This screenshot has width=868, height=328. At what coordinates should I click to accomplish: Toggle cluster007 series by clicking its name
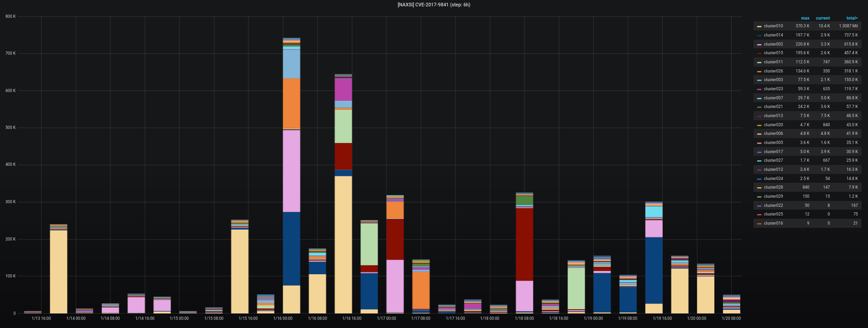pyautogui.click(x=773, y=98)
